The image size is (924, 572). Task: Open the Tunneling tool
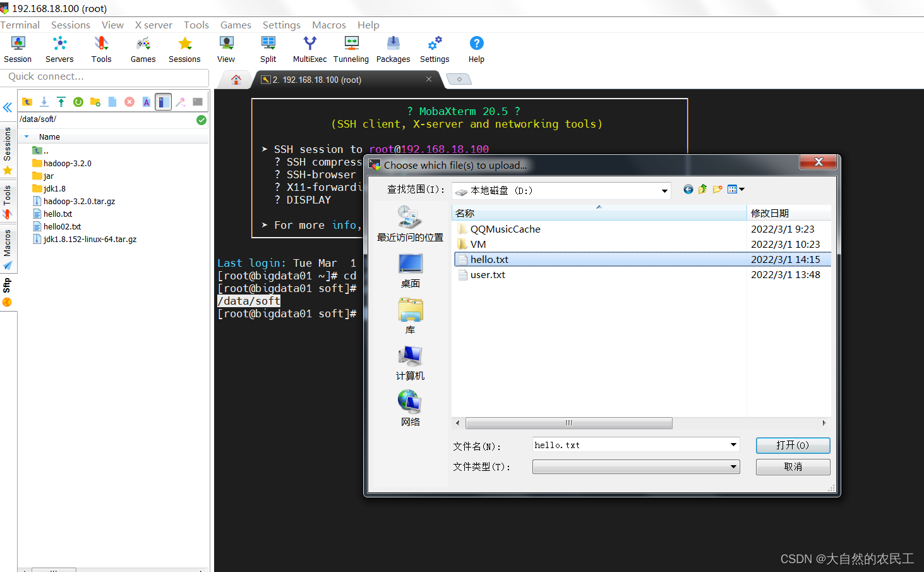351,49
